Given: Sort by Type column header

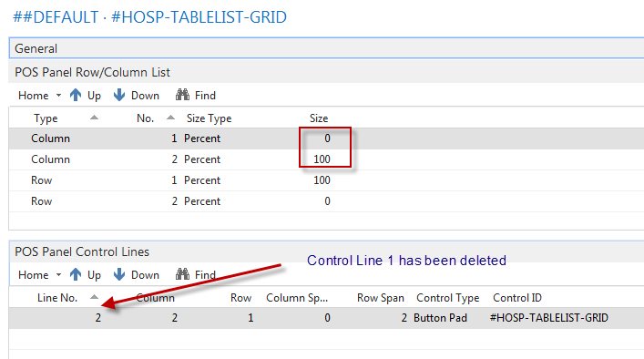Looking at the screenshot, I should click(46, 118).
